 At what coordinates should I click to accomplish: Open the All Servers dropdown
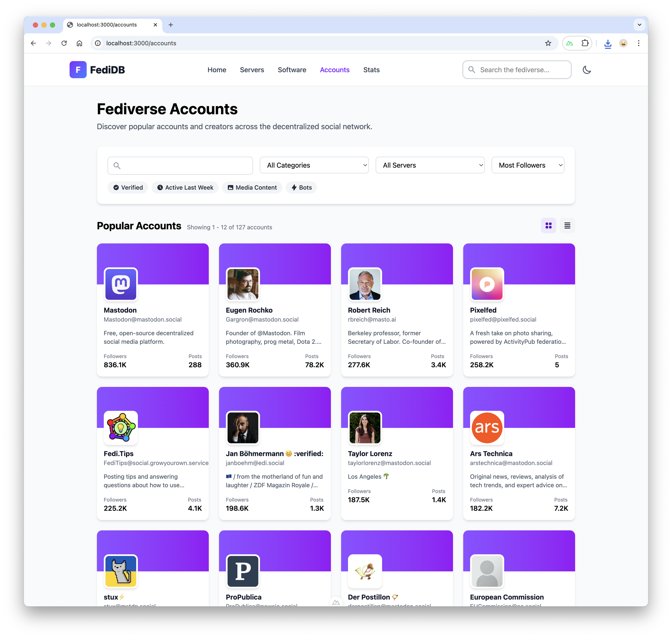[430, 165]
